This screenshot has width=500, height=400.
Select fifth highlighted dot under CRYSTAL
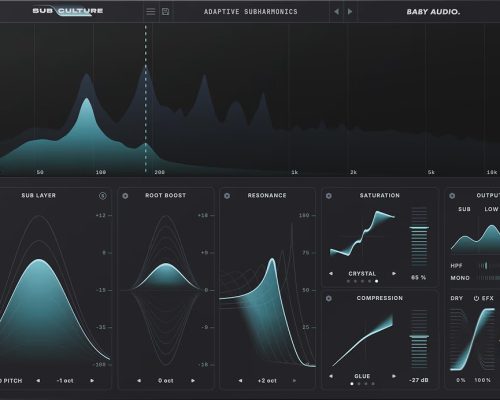(376, 281)
